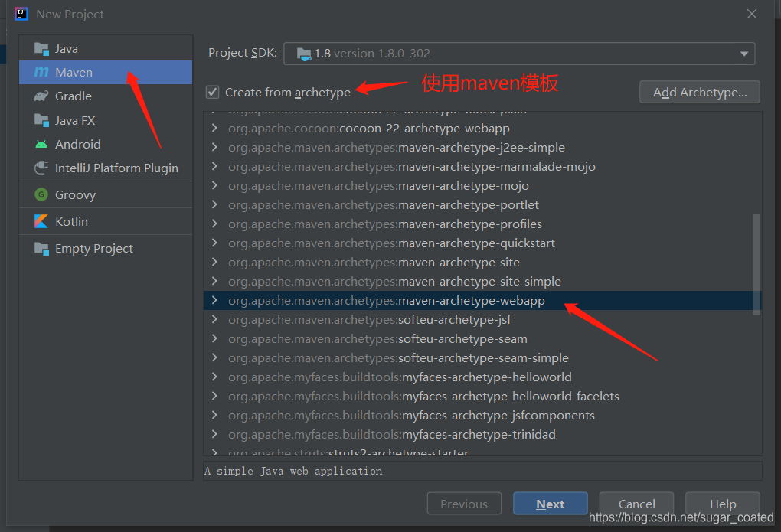Expand softeu-archetype-jsf chevron

214,319
